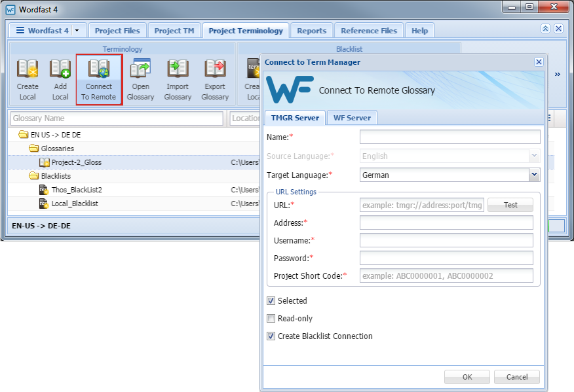
Task: Close the Connect to Term Manager dialog
Action: click(539, 62)
